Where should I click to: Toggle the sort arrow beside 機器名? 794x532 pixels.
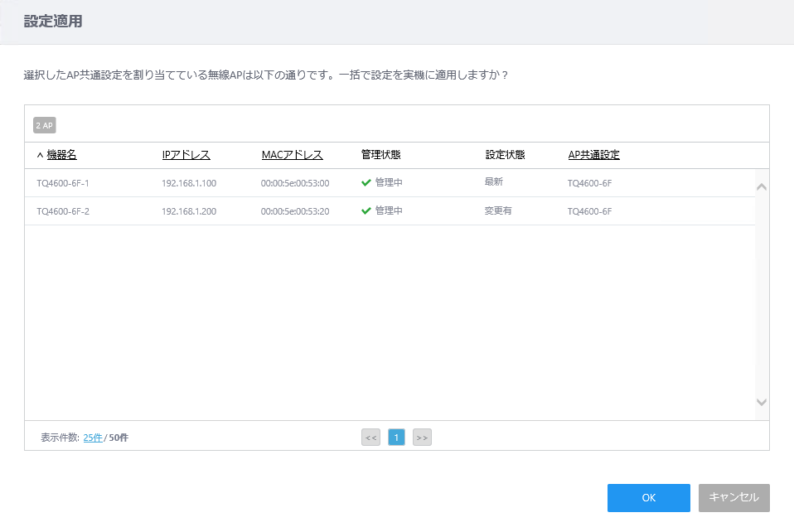click(x=40, y=156)
